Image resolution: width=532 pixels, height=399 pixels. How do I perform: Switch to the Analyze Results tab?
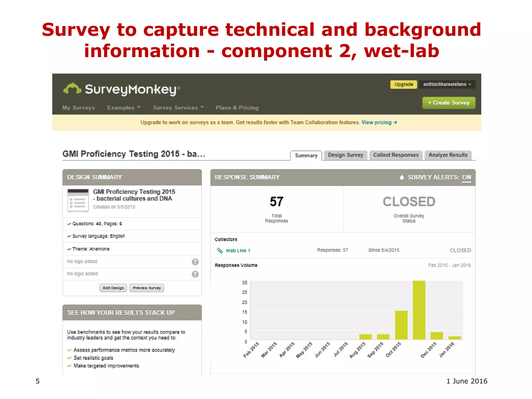[x=448, y=155]
